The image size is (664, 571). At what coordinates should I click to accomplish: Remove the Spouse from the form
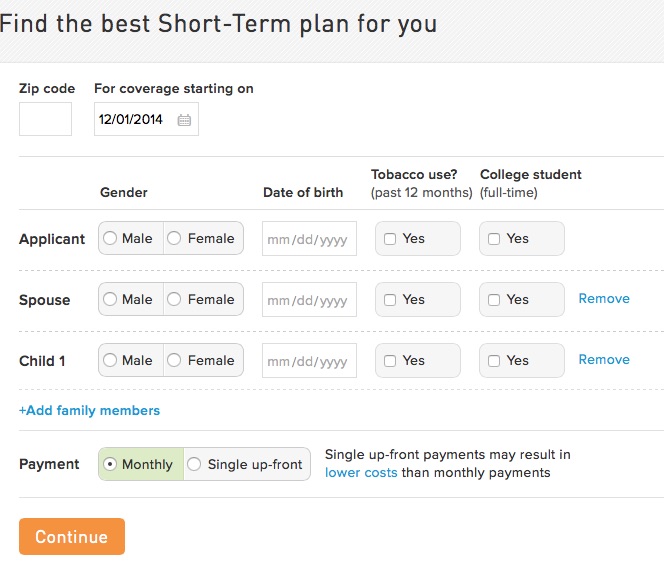pos(604,299)
